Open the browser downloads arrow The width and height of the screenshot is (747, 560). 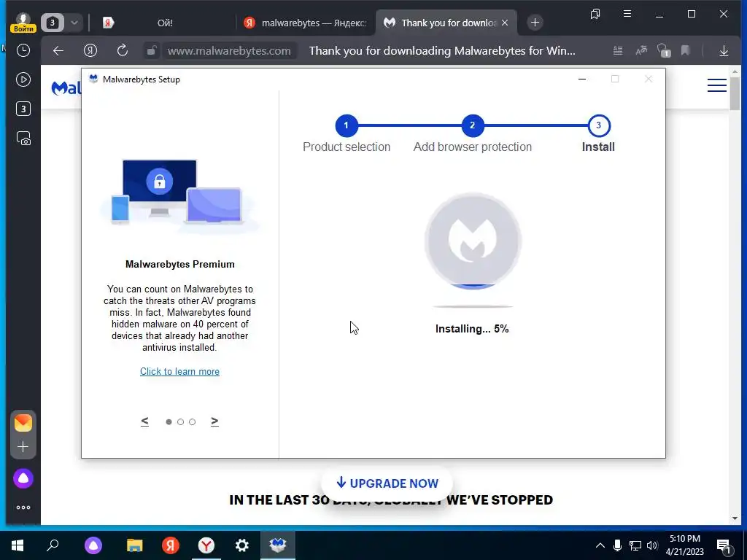(x=724, y=50)
